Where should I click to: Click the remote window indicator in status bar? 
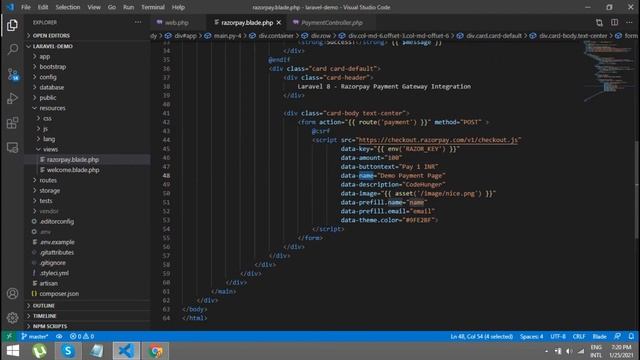[9, 336]
